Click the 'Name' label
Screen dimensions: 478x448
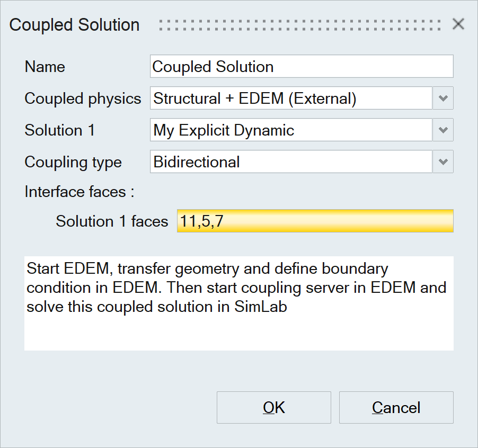pyautogui.click(x=45, y=67)
